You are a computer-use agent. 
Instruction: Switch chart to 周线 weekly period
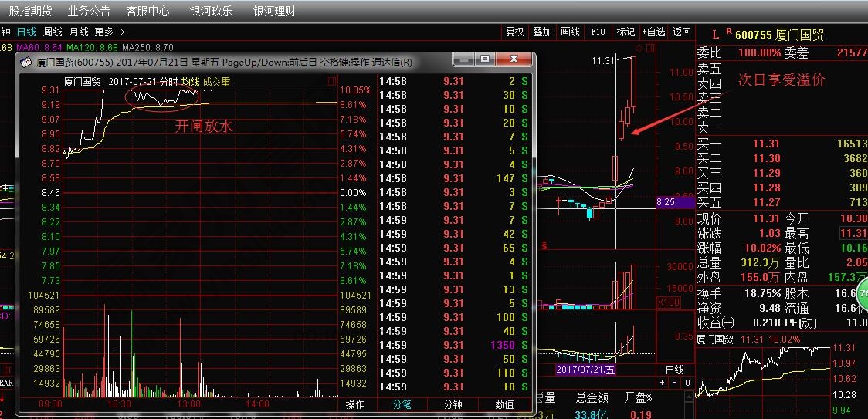coord(53,32)
